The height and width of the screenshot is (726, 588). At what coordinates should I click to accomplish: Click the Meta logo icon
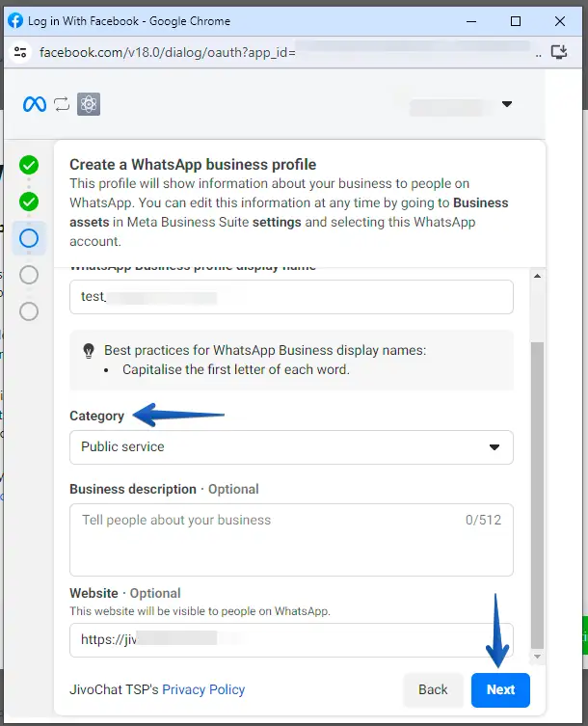[x=35, y=104]
